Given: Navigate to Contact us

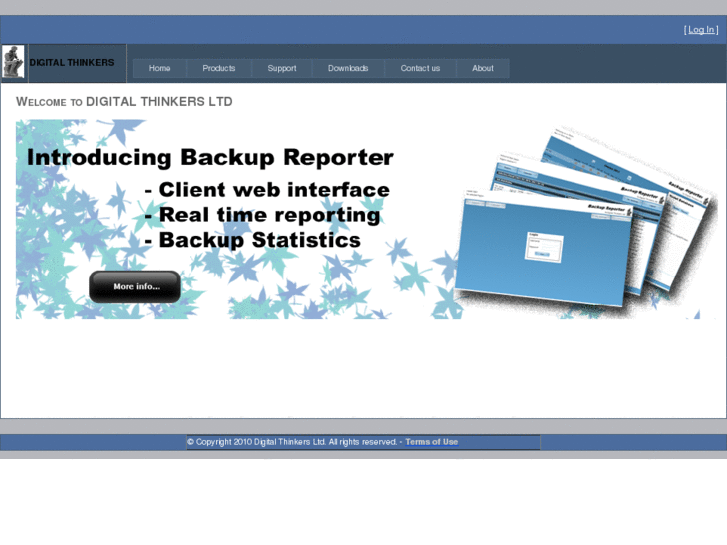Looking at the screenshot, I should coord(421,68).
